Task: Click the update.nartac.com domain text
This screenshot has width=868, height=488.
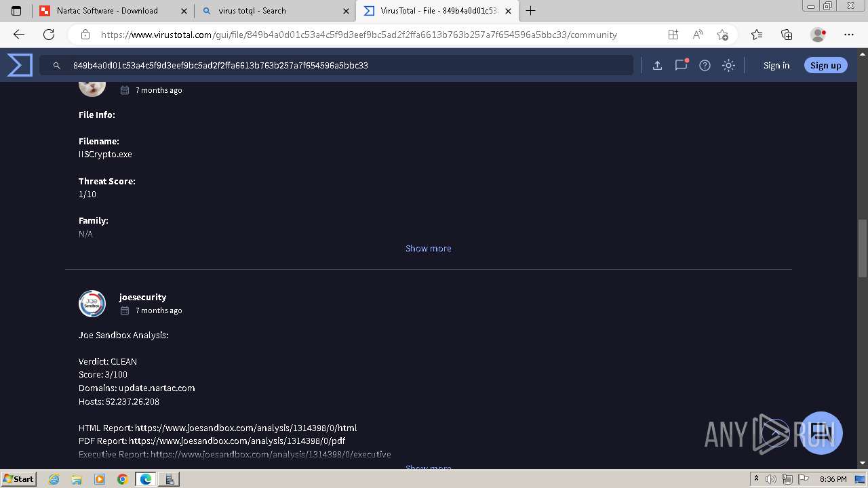Action: click(157, 388)
